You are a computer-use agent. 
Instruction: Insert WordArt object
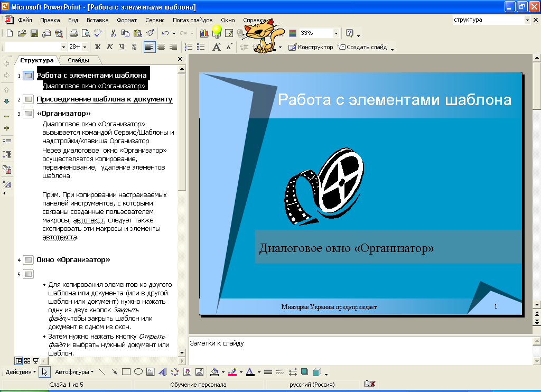pyautogui.click(x=163, y=371)
